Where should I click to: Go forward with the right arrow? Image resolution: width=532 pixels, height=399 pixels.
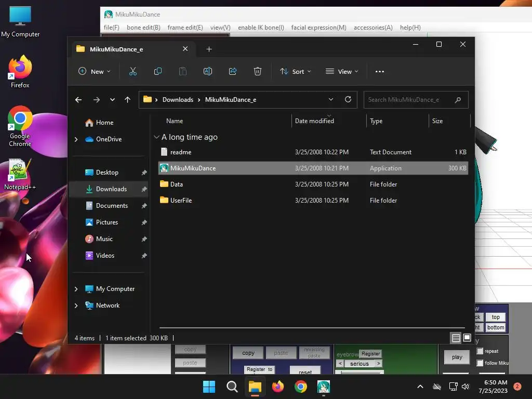(96, 100)
